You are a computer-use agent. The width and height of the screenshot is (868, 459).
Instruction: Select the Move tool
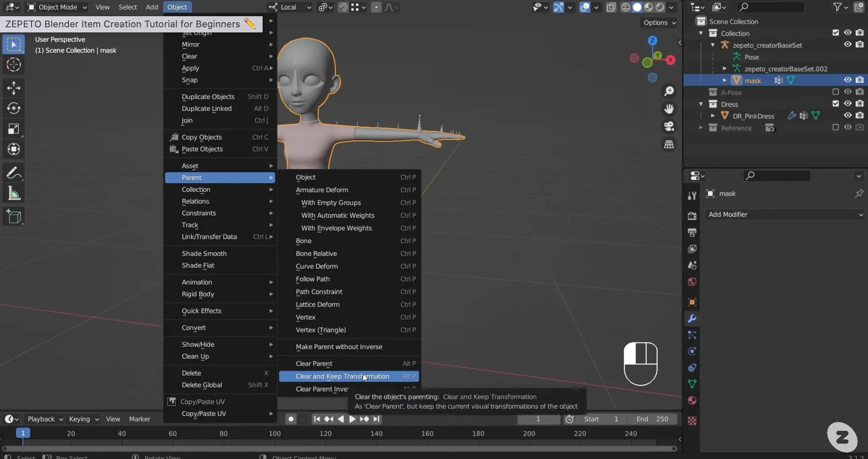pos(14,88)
